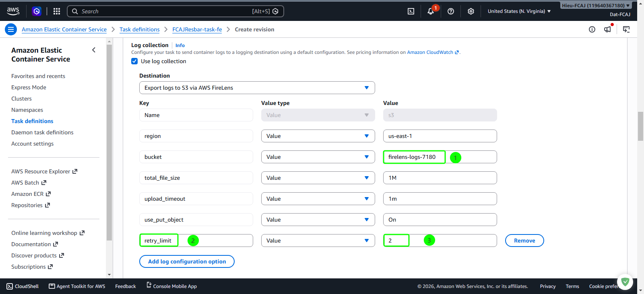This screenshot has width=644, height=294.
Task: Click the bucket value input field
Action: [x=440, y=157]
